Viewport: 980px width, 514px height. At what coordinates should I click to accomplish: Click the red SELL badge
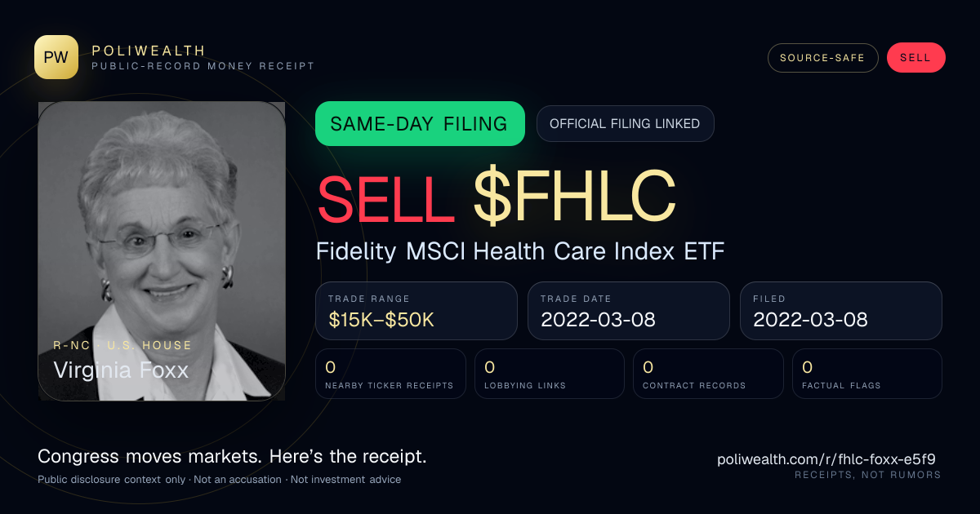[x=915, y=58]
